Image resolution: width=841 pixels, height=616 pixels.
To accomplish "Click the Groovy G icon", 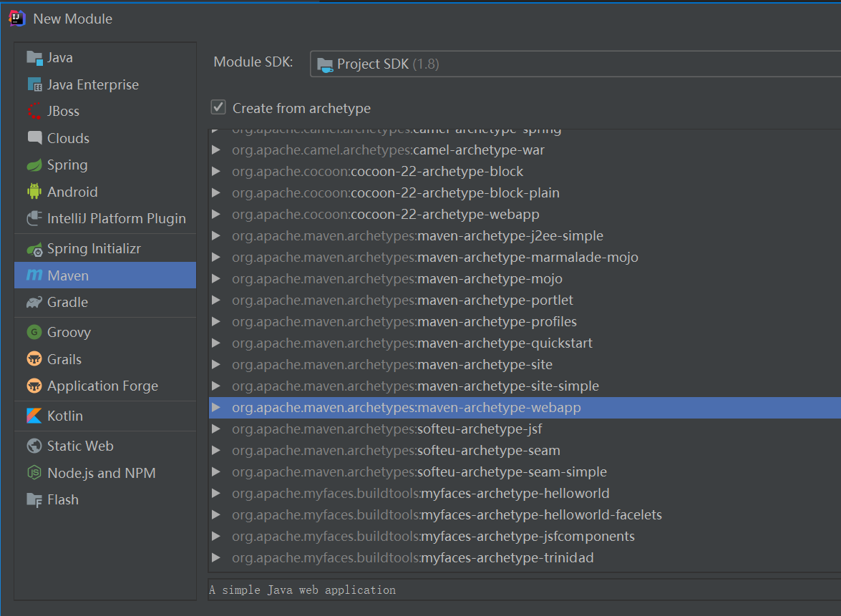I will (x=34, y=333).
